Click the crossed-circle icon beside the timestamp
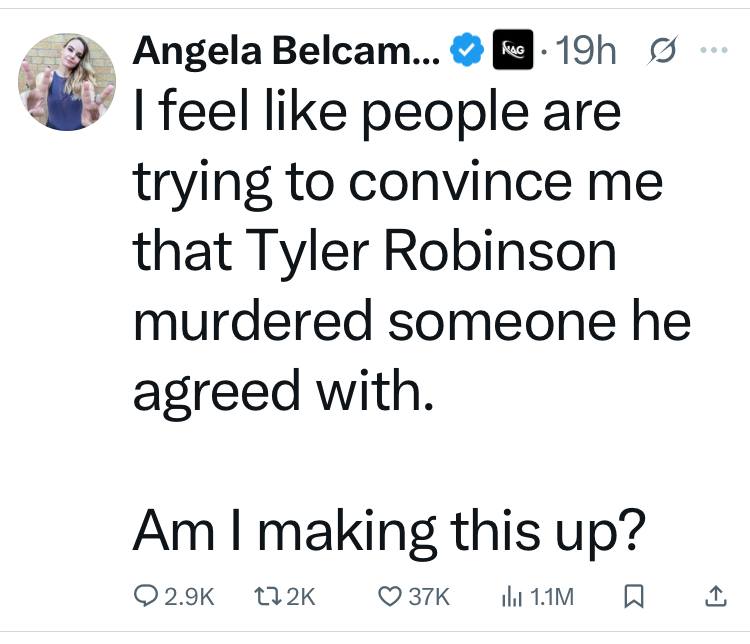 point(661,49)
